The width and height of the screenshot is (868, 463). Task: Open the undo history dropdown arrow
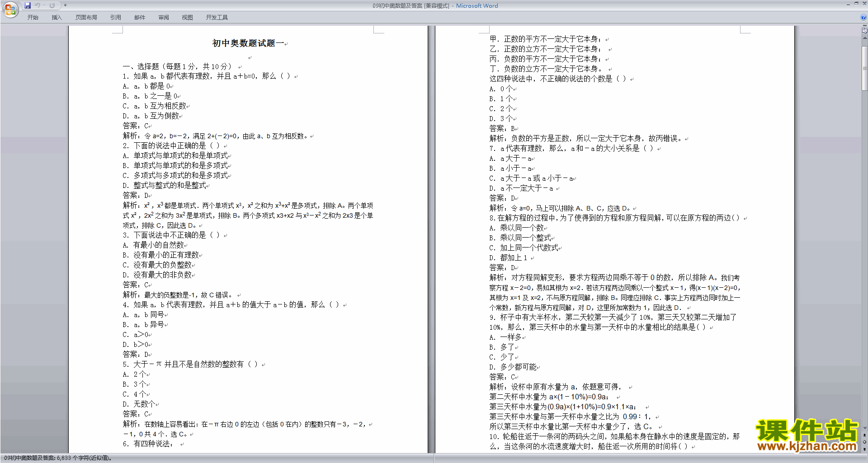click(x=44, y=5)
